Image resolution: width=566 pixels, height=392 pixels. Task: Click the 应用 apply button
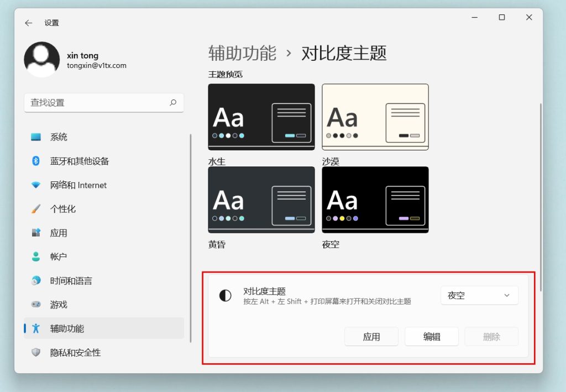point(371,337)
